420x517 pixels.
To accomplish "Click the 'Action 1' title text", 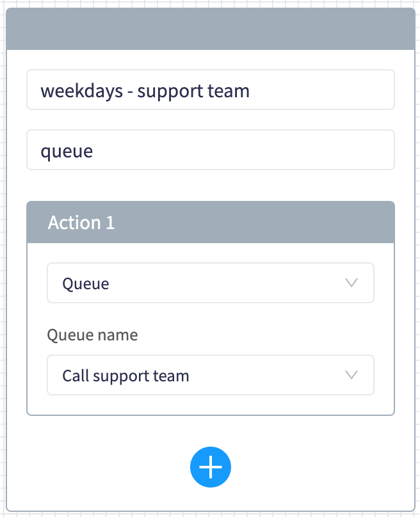I will [x=81, y=223].
